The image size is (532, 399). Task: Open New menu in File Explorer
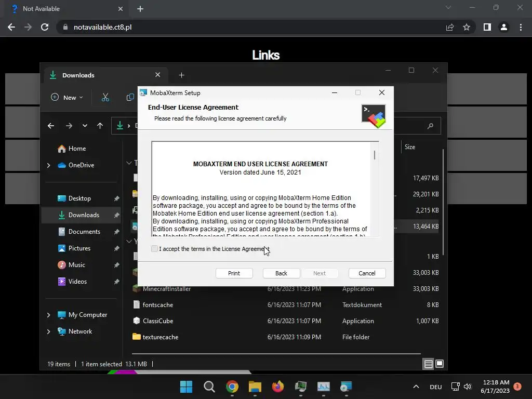point(67,97)
